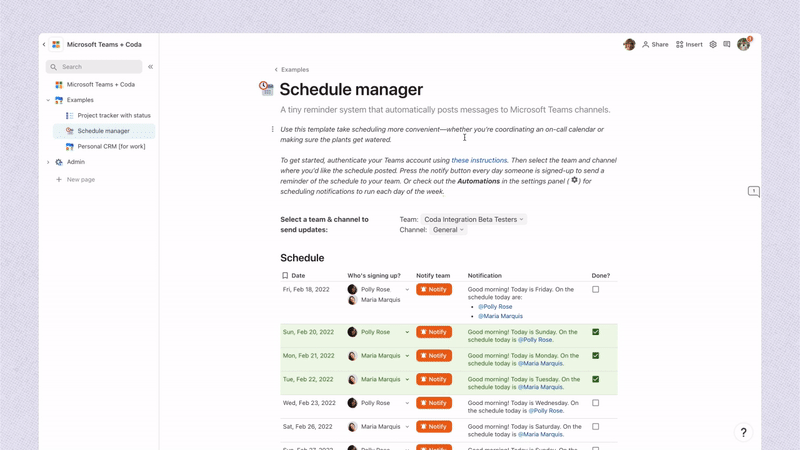Uncheck Done for the Sun, Feb 20 row
This screenshot has height=450, width=800.
595,332
